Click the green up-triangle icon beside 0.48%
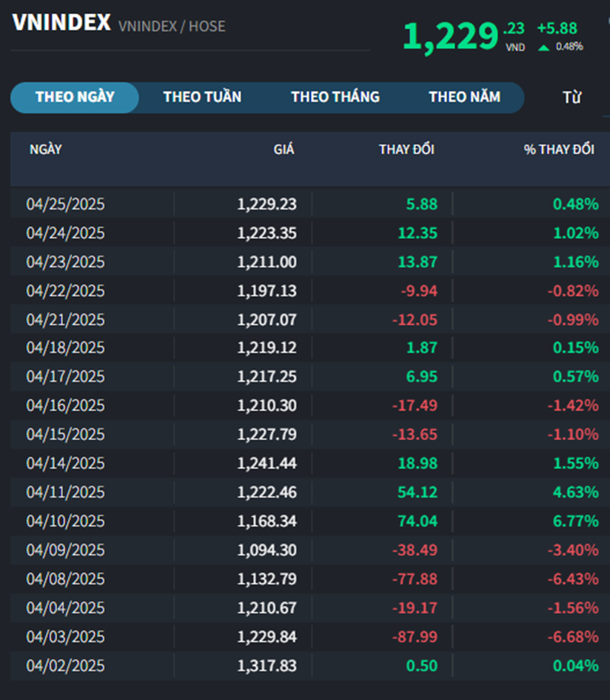 pos(544,47)
